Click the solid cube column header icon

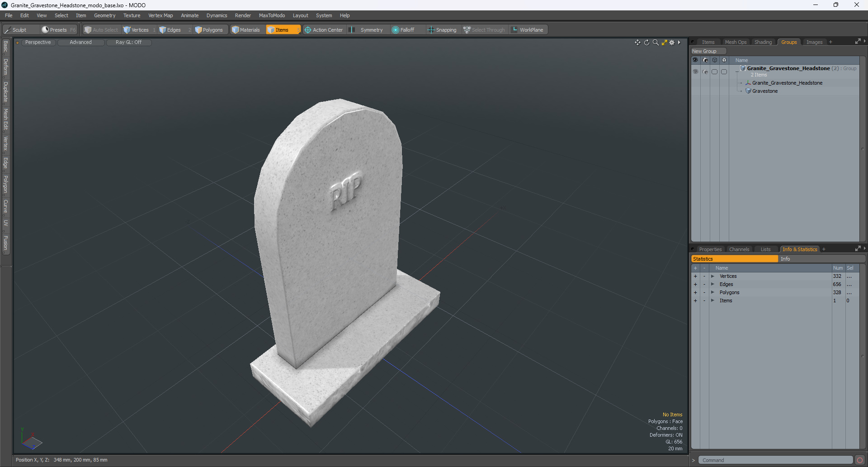(x=724, y=60)
